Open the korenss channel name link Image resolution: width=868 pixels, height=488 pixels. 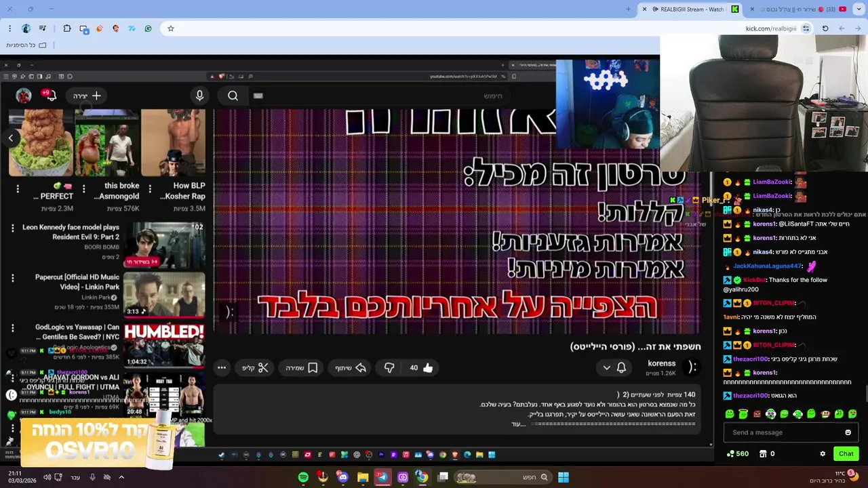tap(662, 363)
